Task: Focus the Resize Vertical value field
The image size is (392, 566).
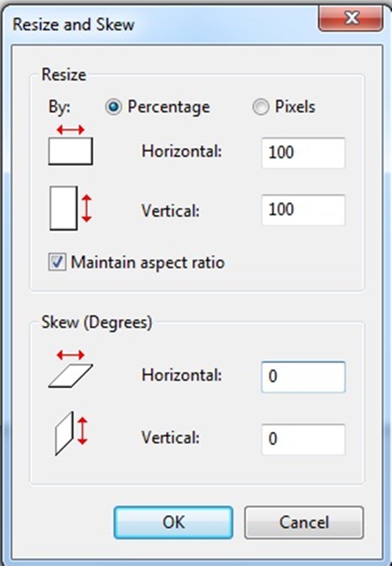Action: click(303, 210)
